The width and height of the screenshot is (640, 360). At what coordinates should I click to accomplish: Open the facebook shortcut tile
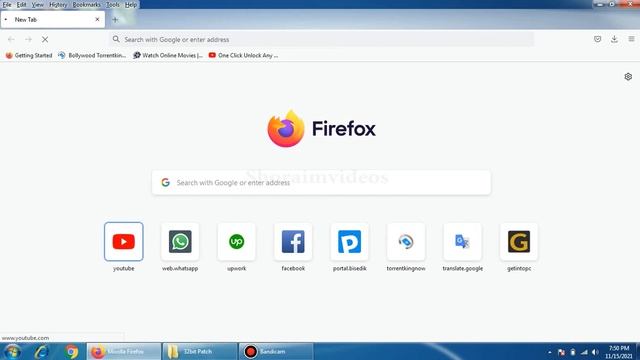click(x=293, y=242)
